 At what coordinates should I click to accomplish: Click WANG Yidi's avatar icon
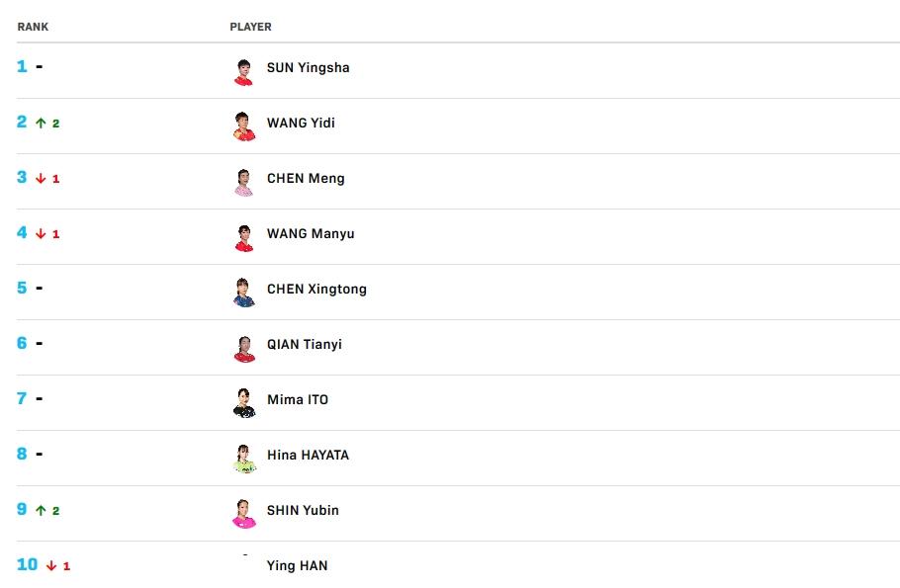point(243,126)
